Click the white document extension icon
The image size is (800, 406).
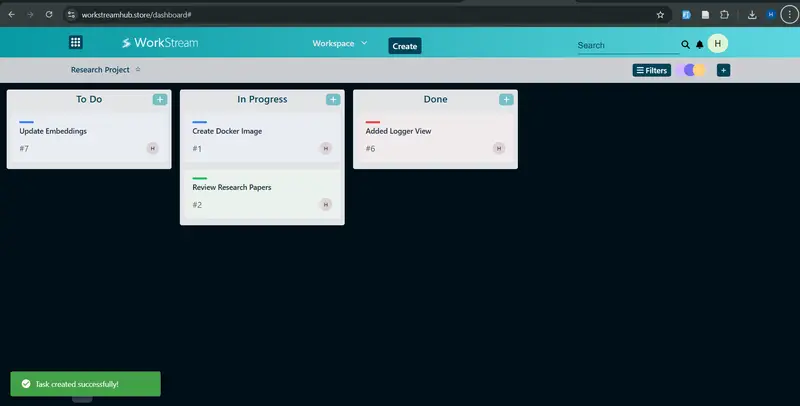[x=705, y=15]
